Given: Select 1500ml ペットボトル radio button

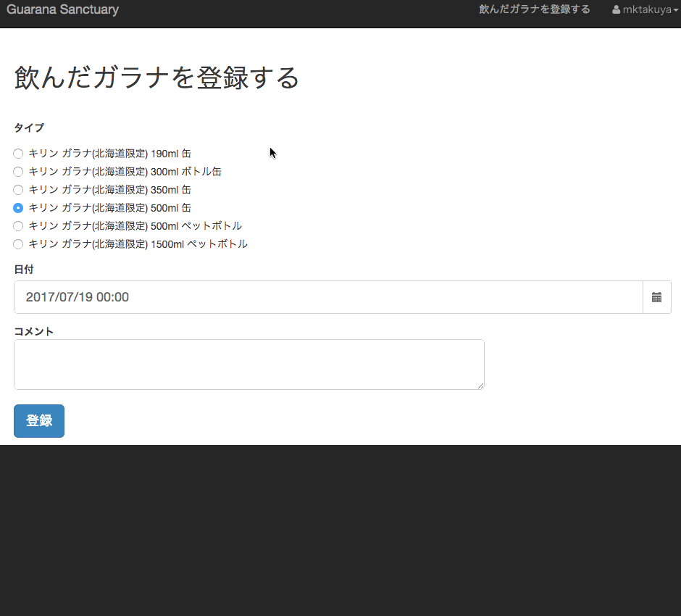Looking at the screenshot, I should click(x=18, y=244).
